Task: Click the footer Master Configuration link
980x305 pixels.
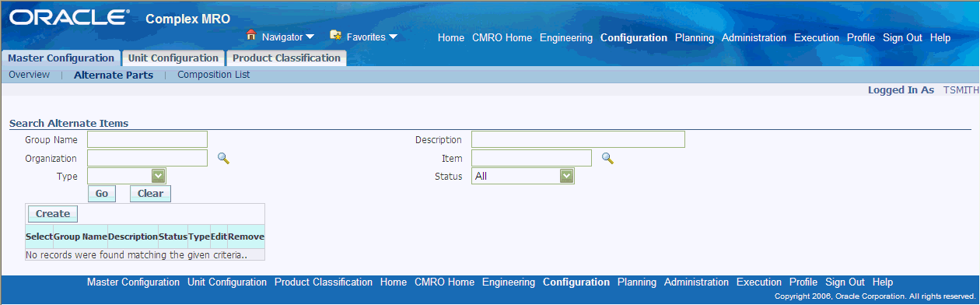Action: [133, 282]
